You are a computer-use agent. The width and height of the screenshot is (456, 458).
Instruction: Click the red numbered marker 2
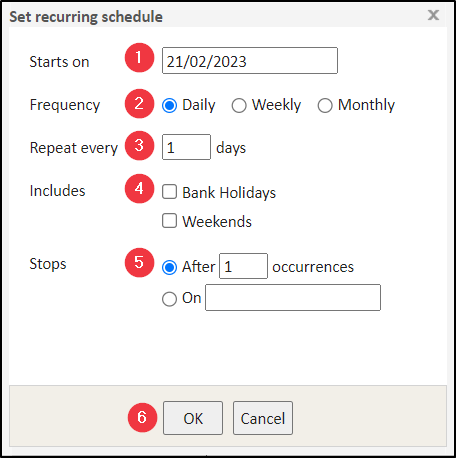tap(139, 103)
